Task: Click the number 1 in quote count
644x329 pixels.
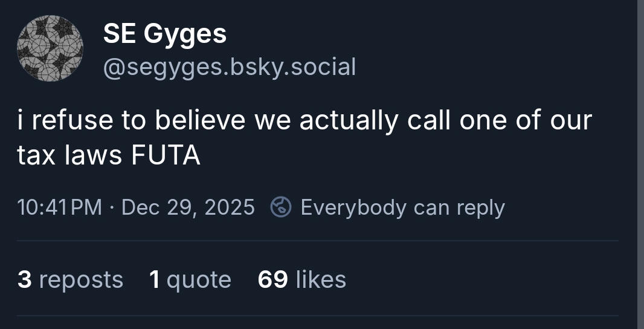Action: pos(155,279)
